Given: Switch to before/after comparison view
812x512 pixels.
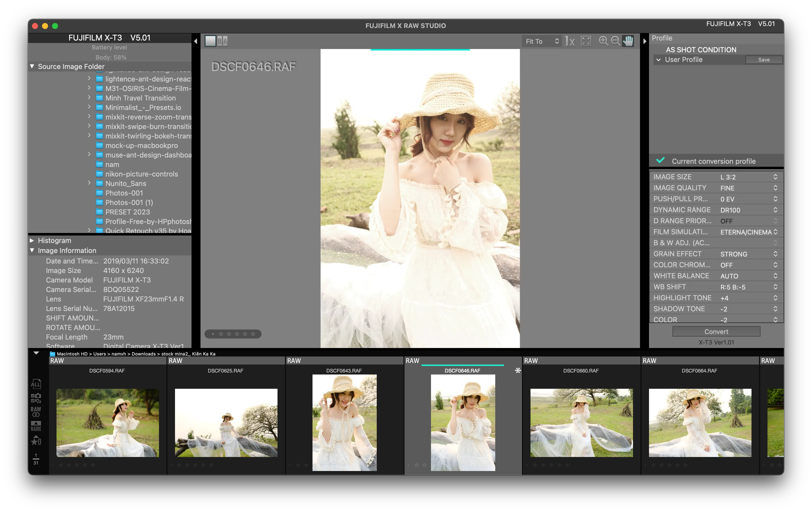Looking at the screenshot, I should tap(222, 41).
